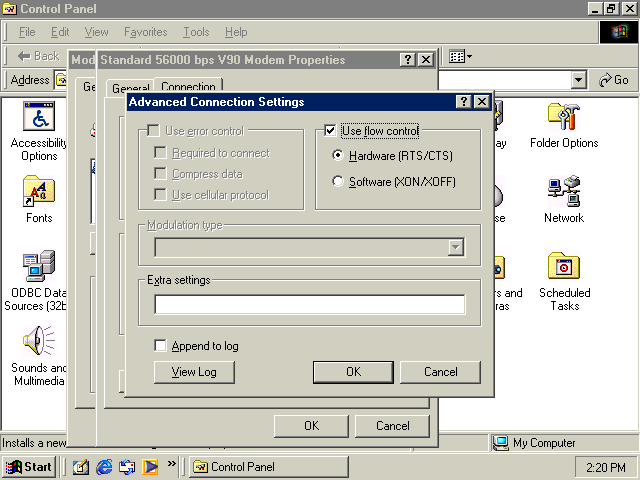The image size is (640, 480).
Task: Click the Start button
Action: pos(28,467)
